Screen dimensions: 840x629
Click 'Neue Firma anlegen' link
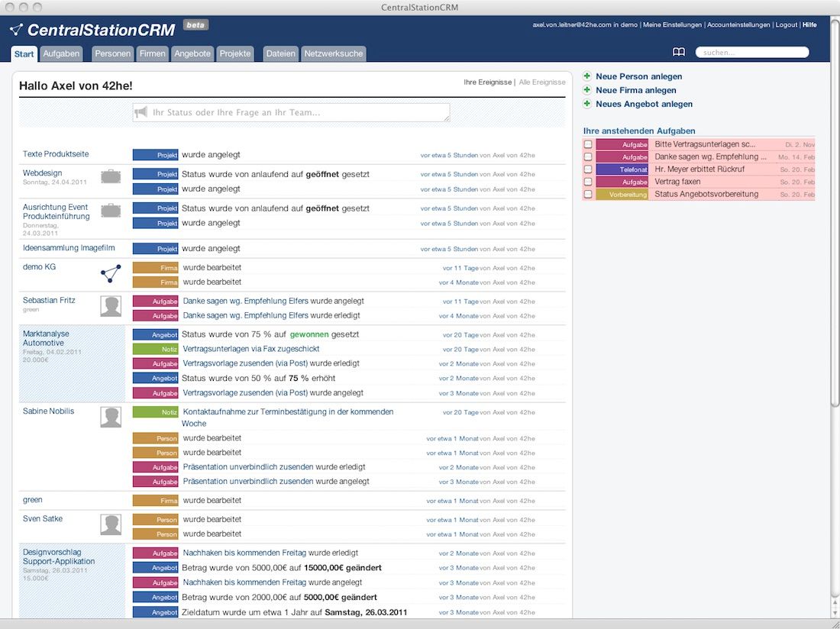pyautogui.click(x=635, y=90)
